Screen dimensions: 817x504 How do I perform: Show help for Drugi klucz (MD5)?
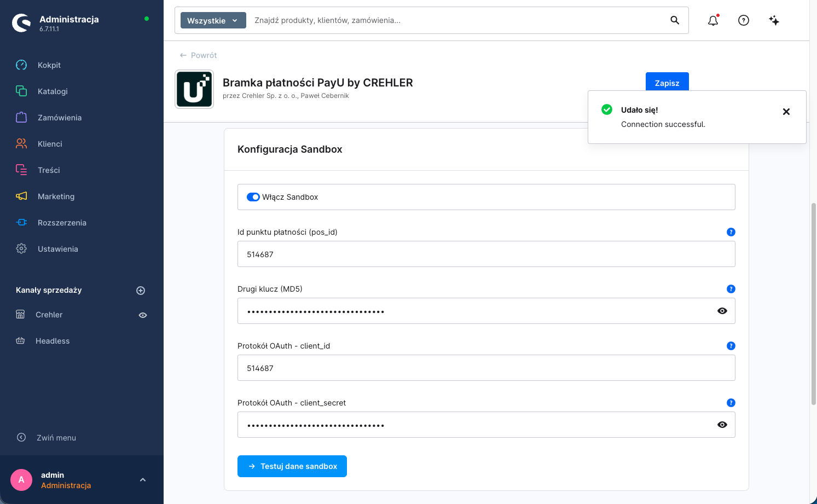click(731, 289)
